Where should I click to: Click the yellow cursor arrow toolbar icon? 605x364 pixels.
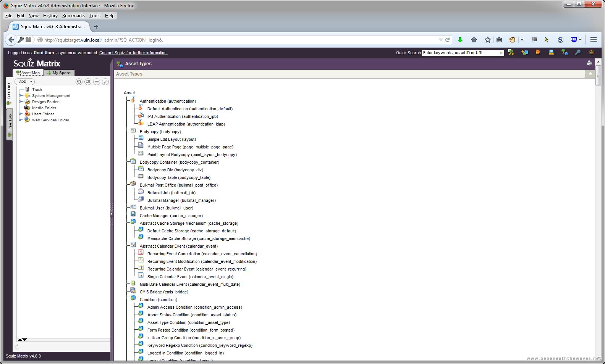click(547, 40)
